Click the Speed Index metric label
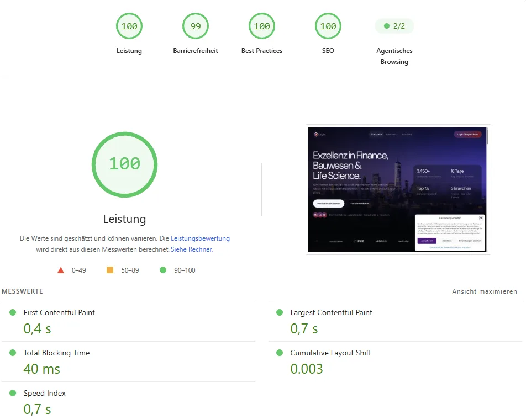Viewport: 526px width, 420px height. [x=44, y=393]
